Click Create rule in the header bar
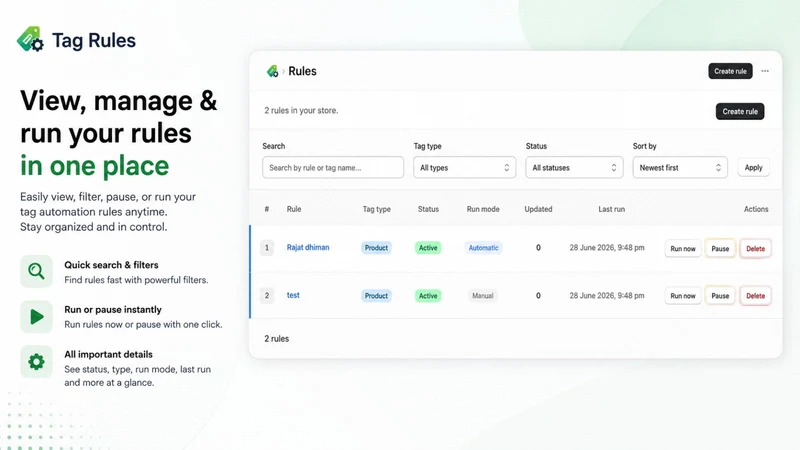This screenshot has height=450, width=800. point(730,71)
